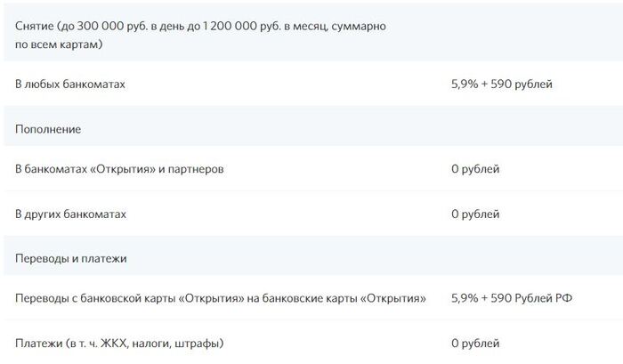Click the "Пополнение" section header
Viewport: 623px width, 364px height.
[48, 129]
